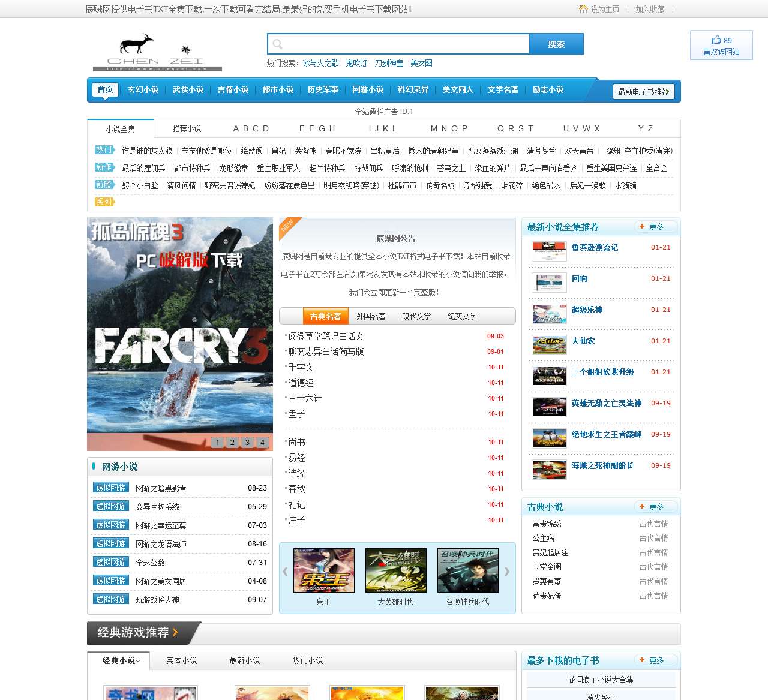This screenshot has width=768, height=700.
Task: Open 三个姐姐欲我升级 title
Action: (x=602, y=372)
